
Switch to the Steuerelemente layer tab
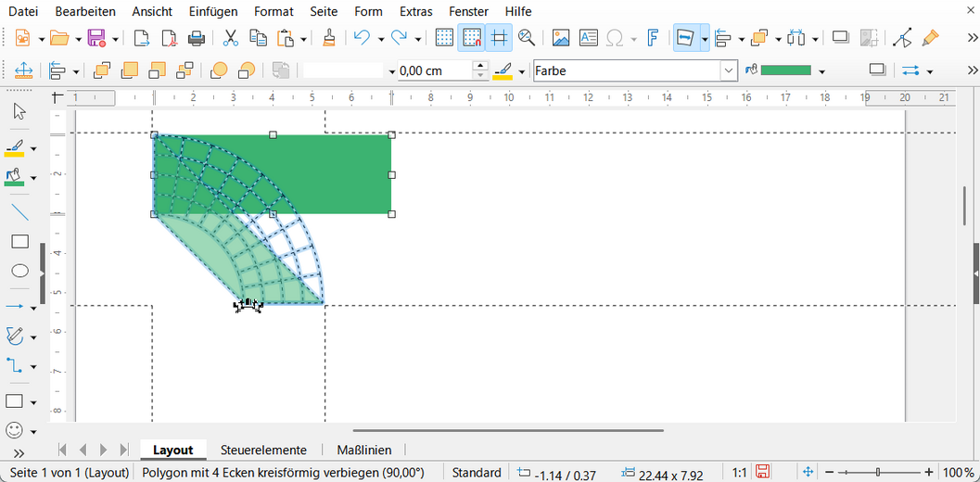coord(263,450)
